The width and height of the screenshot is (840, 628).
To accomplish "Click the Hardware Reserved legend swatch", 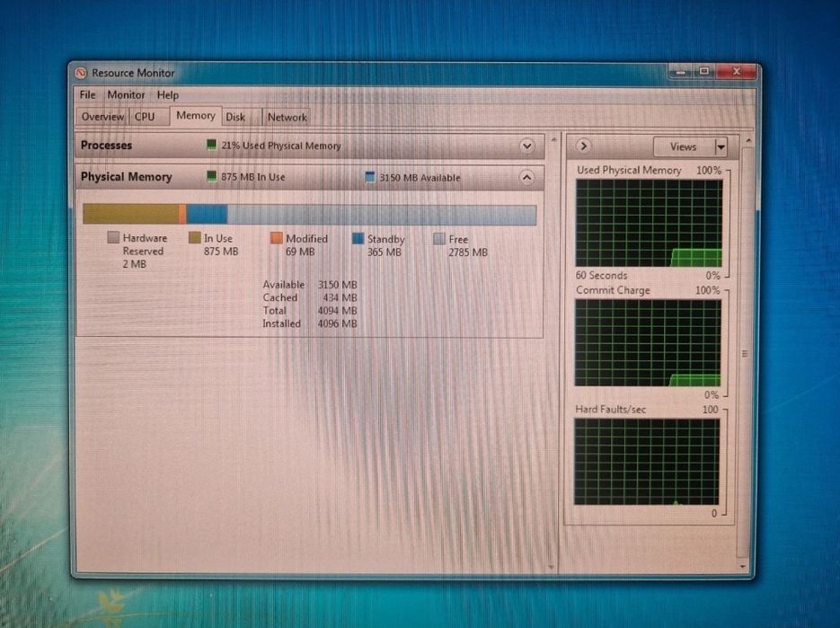I will [113, 237].
